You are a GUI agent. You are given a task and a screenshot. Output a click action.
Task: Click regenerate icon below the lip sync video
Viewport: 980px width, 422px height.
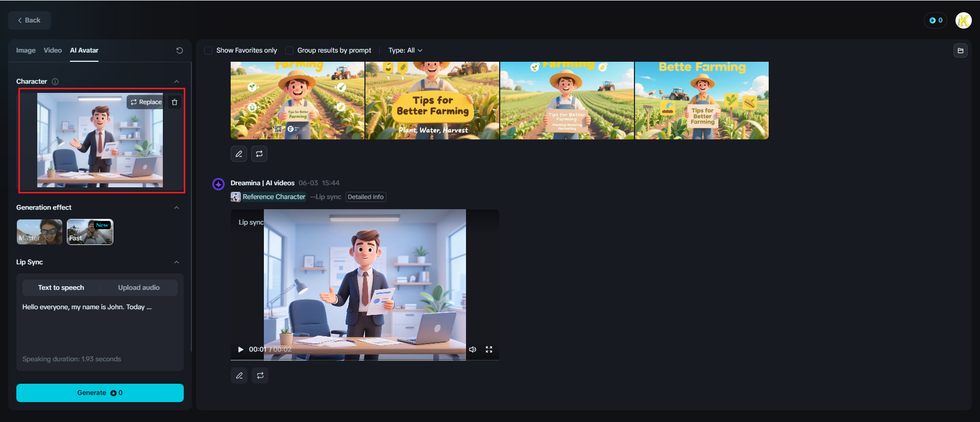click(260, 376)
